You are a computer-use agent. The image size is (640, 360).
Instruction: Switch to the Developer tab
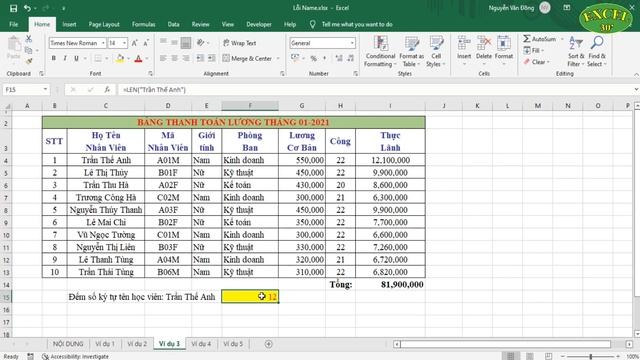259,24
